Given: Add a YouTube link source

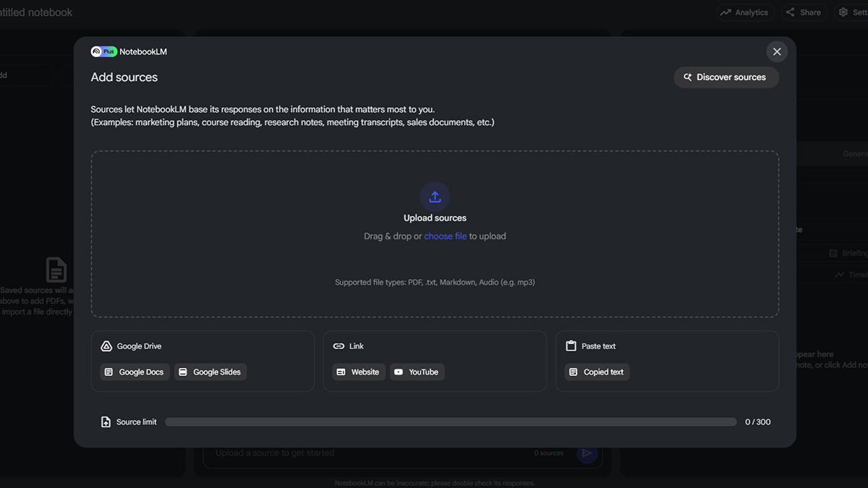Looking at the screenshot, I should point(417,372).
